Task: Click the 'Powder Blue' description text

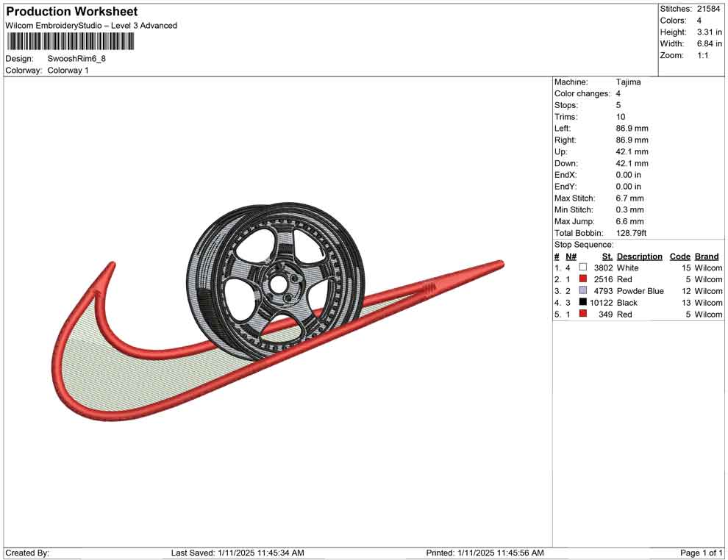Action: (x=640, y=291)
